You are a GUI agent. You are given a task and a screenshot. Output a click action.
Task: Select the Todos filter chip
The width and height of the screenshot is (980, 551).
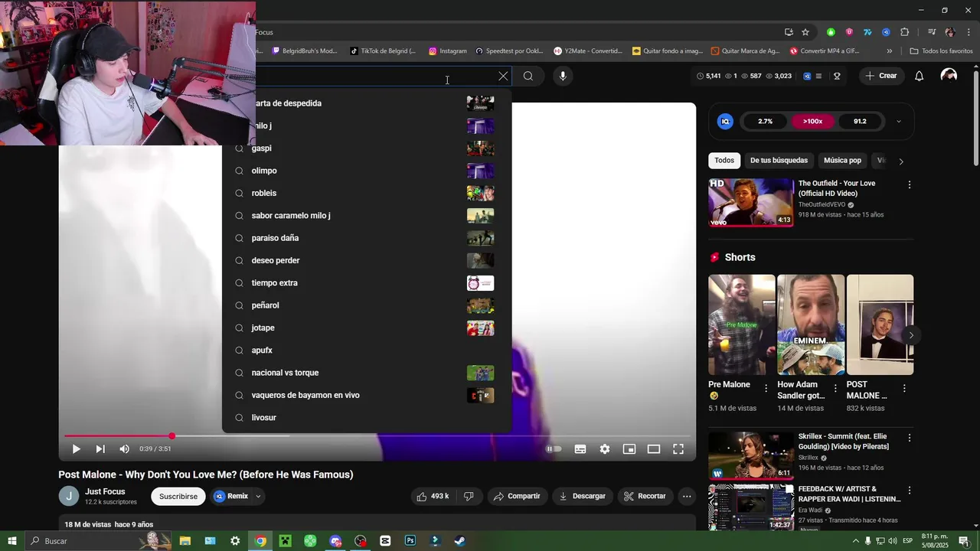(724, 161)
